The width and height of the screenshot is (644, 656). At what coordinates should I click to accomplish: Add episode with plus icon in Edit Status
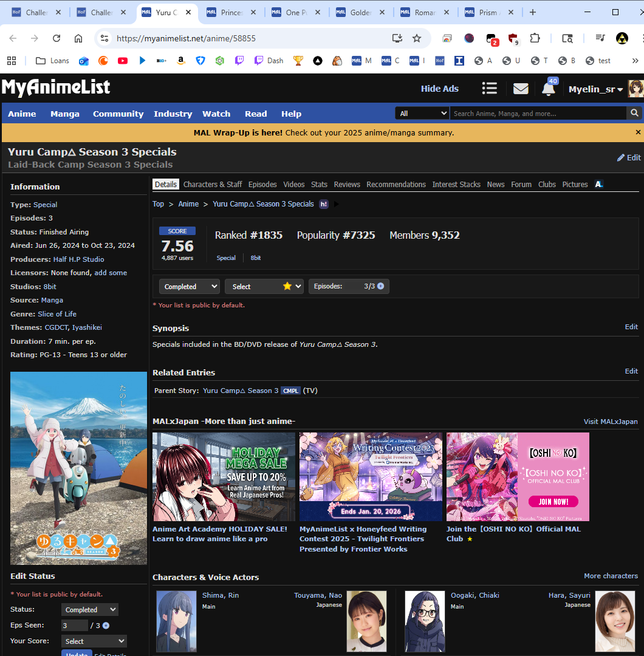click(x=106, y=626)
